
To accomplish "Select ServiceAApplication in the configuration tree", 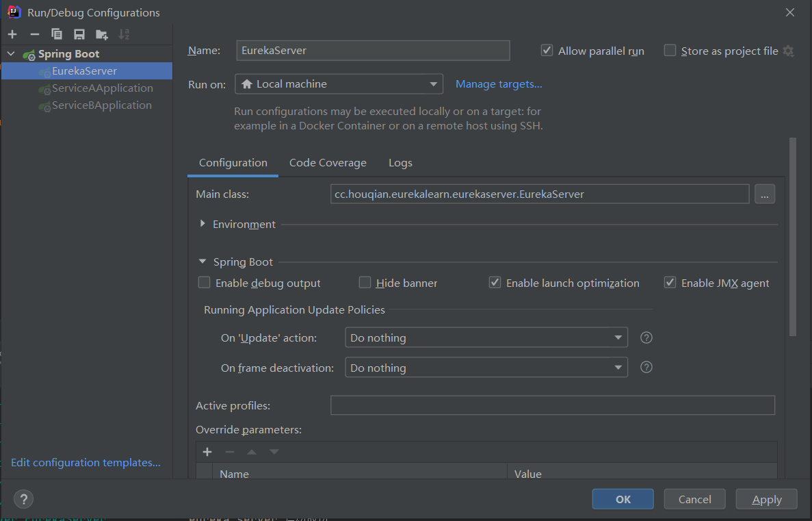I will pos(102,88).
